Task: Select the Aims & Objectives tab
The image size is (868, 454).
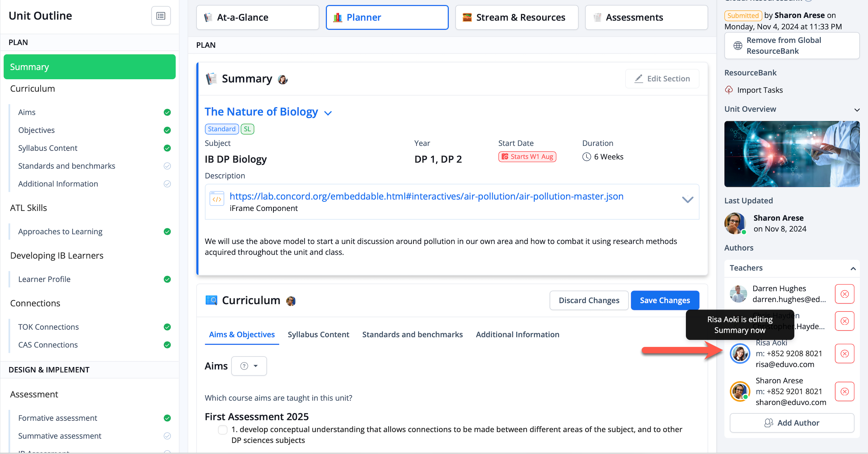Action: [242, 334]
